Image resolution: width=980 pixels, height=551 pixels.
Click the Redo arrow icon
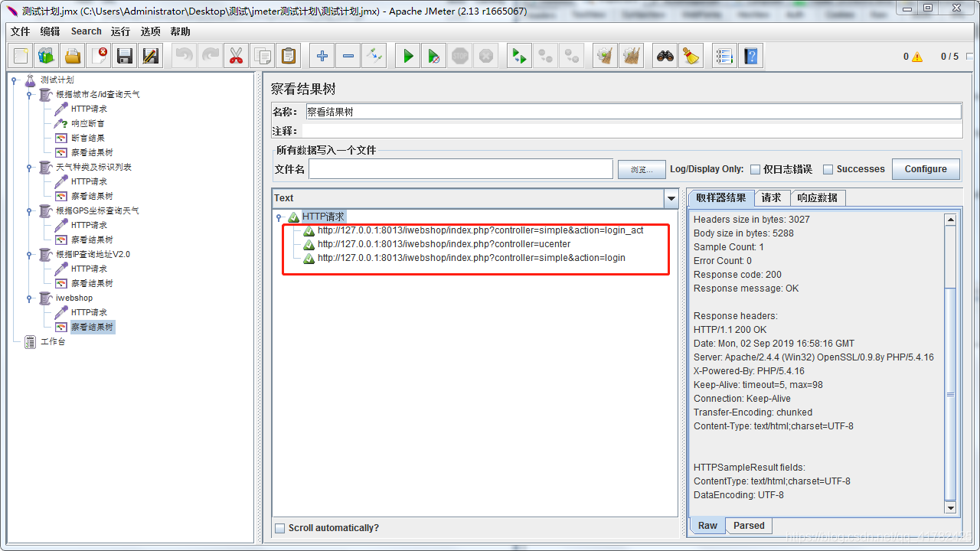click(211, 56)
